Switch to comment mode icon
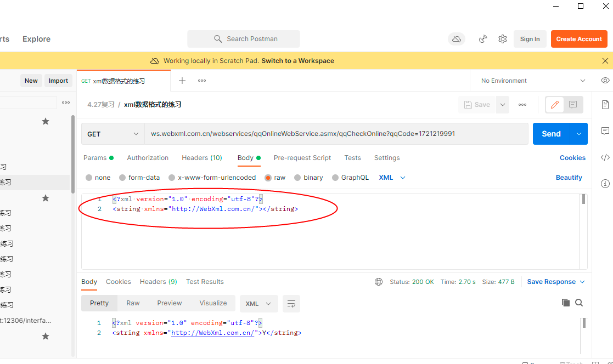The width and height of the screenshot is (613, 364). click(x=573, y=105)
